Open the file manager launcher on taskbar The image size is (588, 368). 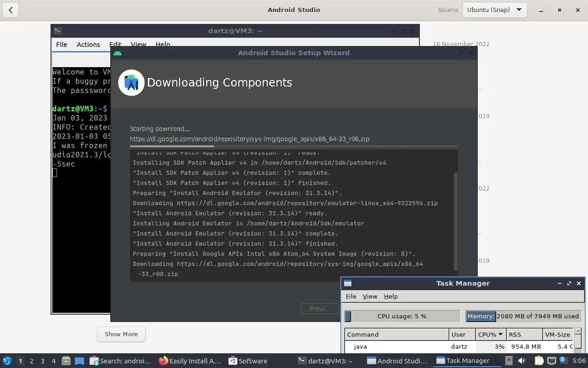click(x=66, y=361)
